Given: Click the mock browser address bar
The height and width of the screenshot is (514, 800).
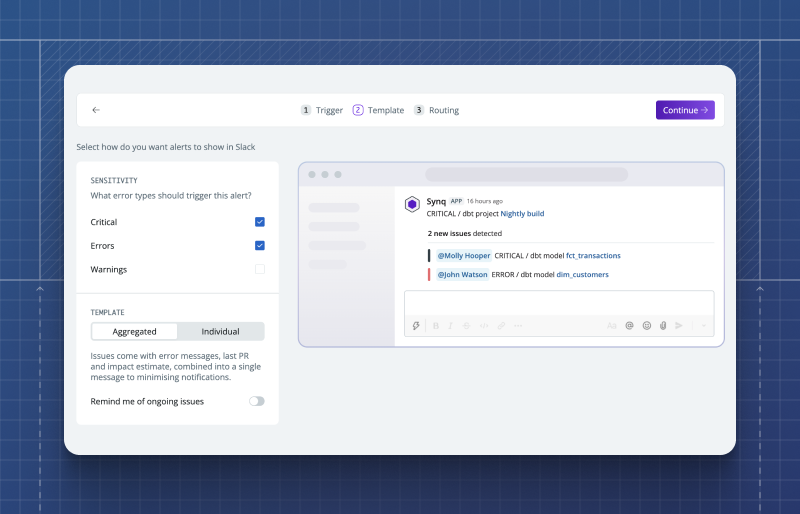Looking at the screenshot, I should [527, 175].
